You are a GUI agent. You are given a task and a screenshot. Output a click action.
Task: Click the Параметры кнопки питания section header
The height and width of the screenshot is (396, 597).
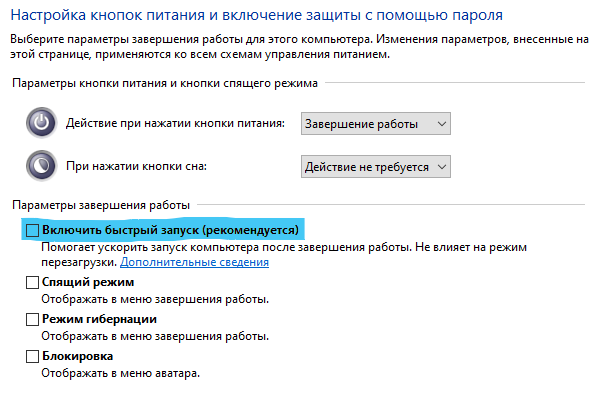click(x=165, y=83)
